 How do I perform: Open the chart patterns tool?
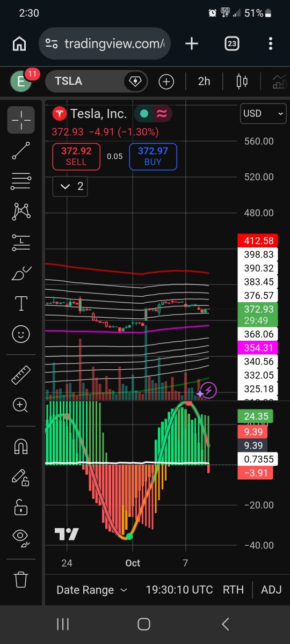point(21,212)
